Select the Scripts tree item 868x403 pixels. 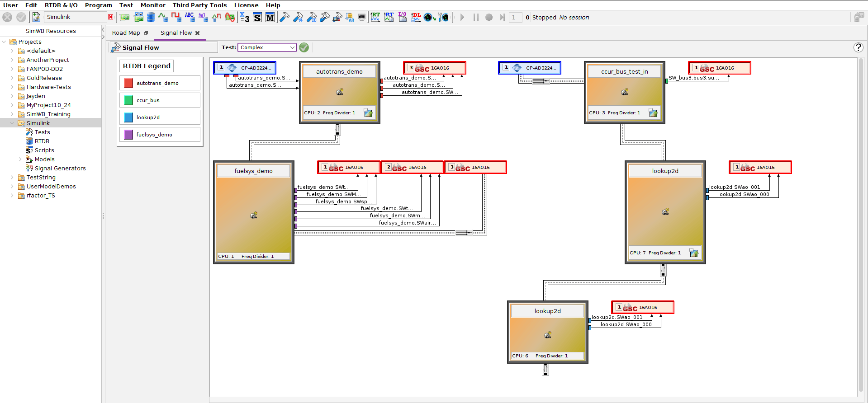44,150
